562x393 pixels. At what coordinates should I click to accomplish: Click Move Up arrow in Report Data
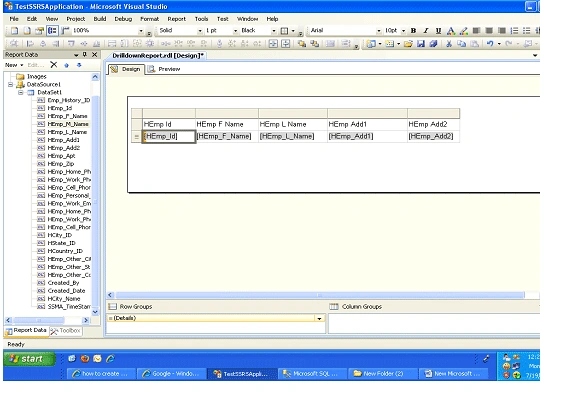point(66,65)
